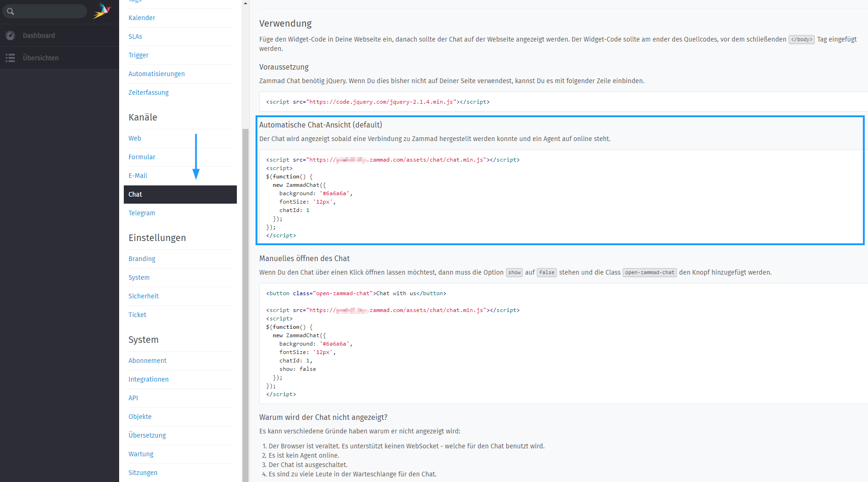Open the Sitzungen page
The image size is (868, 482).
coord(142,473)
